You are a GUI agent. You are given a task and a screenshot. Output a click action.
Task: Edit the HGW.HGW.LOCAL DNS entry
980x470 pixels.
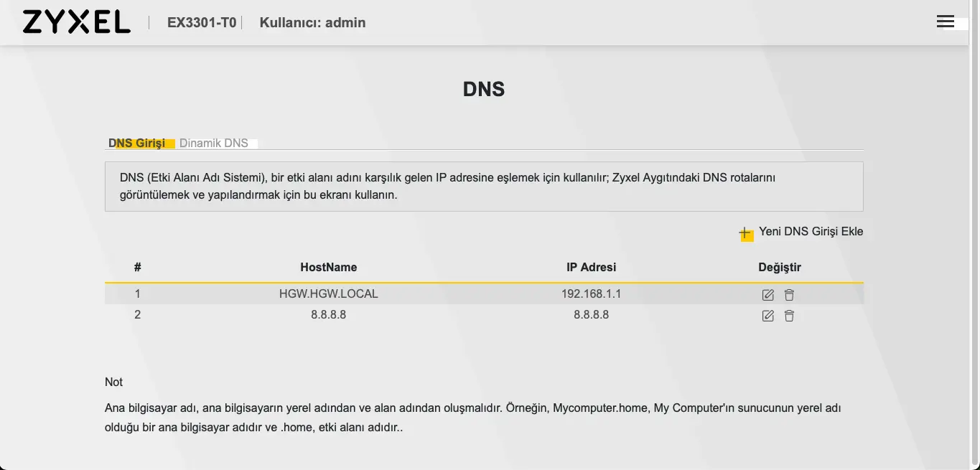pyautogui.click(x=767, y=295)
